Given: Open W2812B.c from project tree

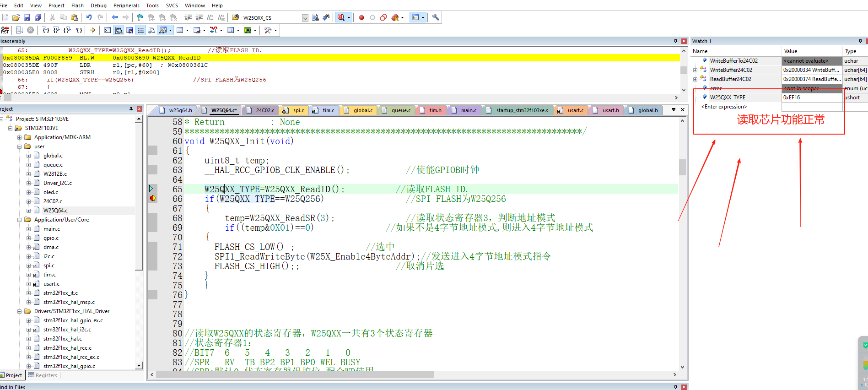Looking at the screenshot, I should tap(55, 174).
